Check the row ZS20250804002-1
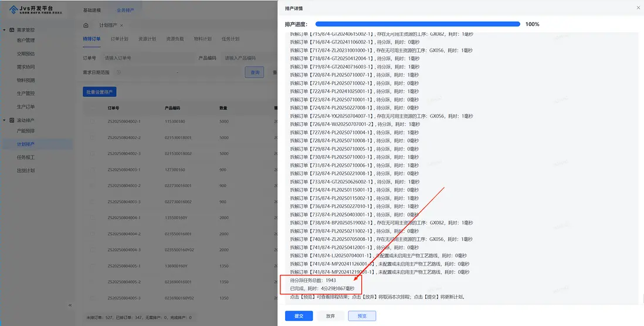 [x=92, y=121]
